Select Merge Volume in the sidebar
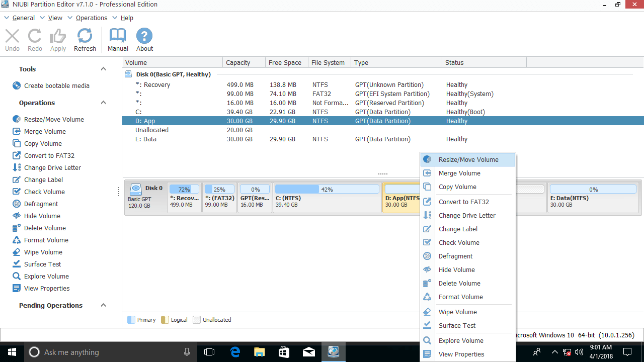This screenshot has width=644, height=362. (39, 131)
